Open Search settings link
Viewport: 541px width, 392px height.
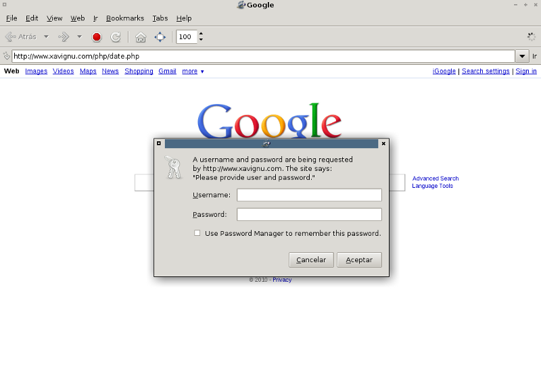click(x=486, y=71)
